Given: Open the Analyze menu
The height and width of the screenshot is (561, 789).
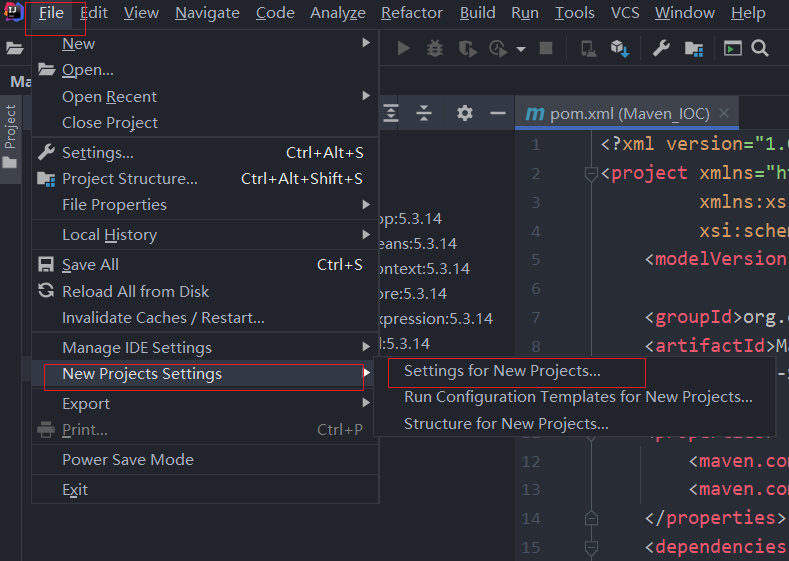Looking at the screenshot, I should (x=338, y=13).
